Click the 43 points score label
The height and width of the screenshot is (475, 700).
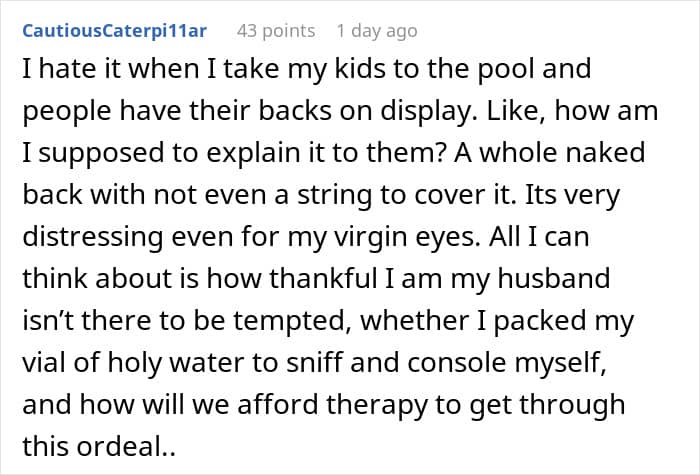coord(276,31)
